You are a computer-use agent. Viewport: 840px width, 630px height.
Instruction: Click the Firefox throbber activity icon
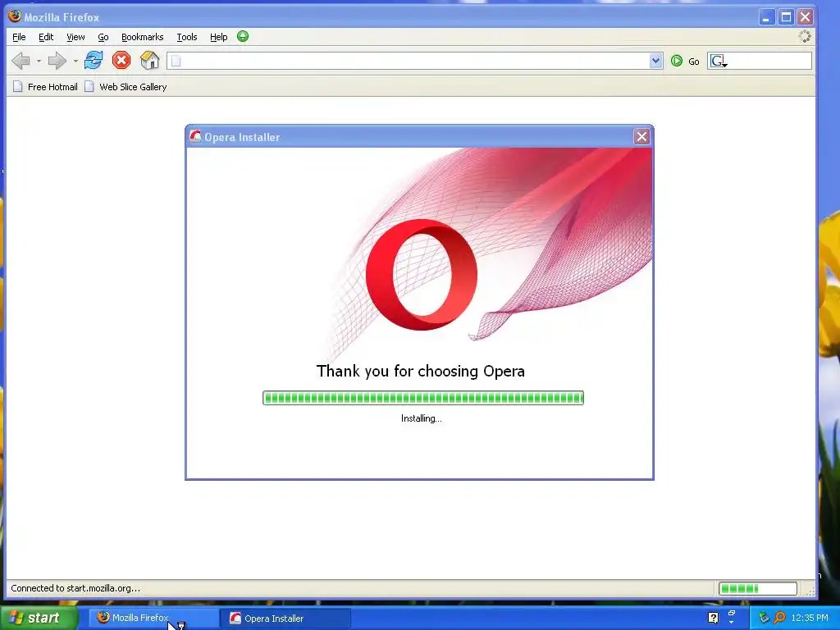(x=805, y=36)
